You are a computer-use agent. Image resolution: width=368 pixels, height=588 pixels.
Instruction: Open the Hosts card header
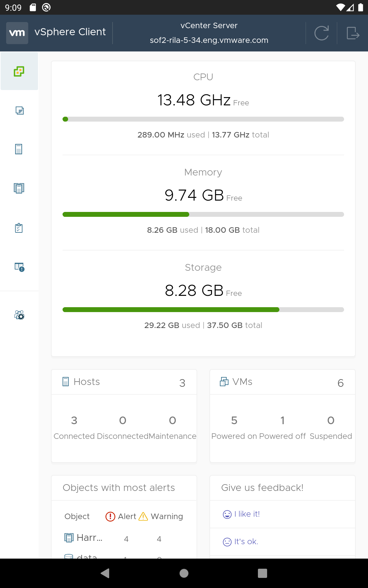click(124, 382)
